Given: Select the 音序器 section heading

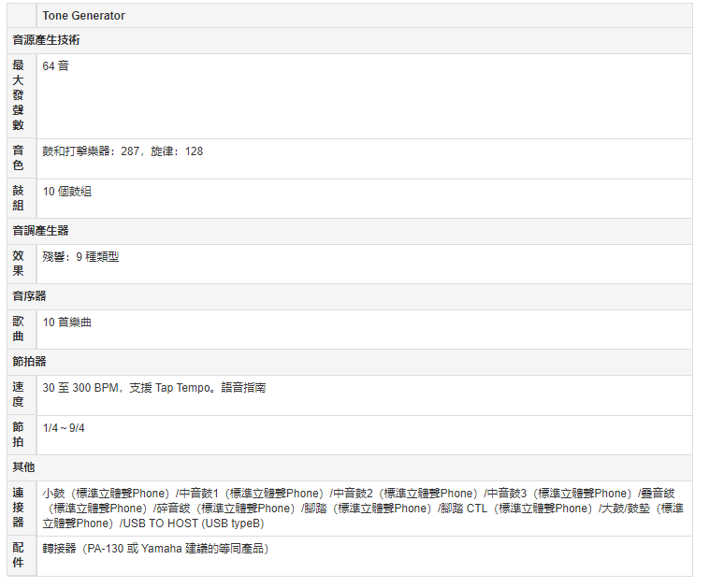Looking at the screenshot, I should pyautogui.click(x=29, y=296).
